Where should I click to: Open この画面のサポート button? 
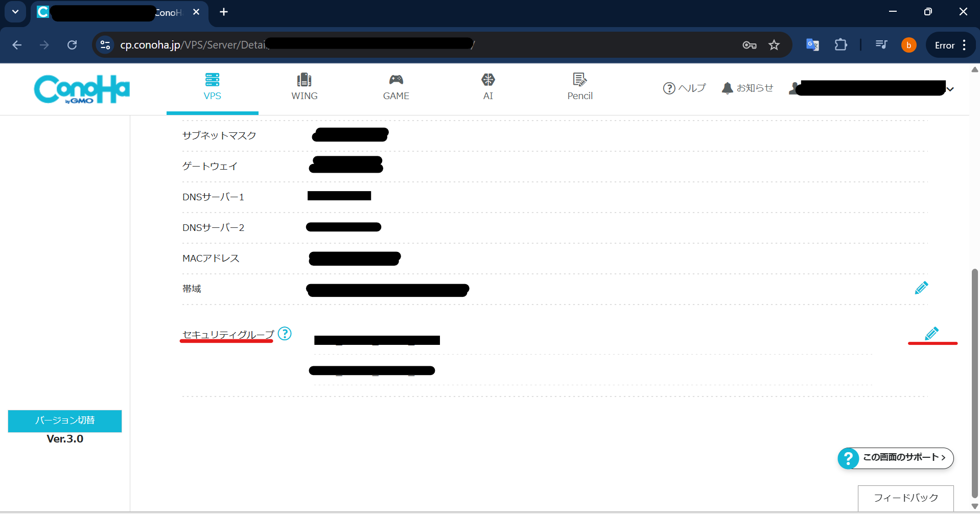click(x=896, y=458)
